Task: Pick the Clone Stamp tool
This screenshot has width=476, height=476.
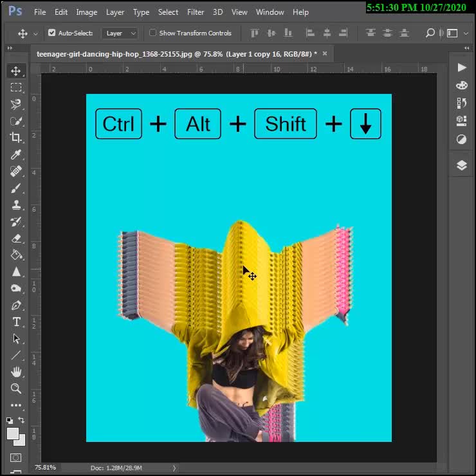Action: tap(16, 205)
